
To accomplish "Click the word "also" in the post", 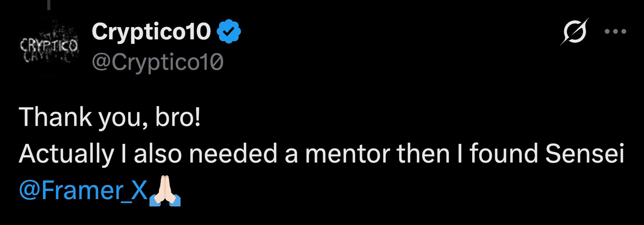I will tap(158, 153).
